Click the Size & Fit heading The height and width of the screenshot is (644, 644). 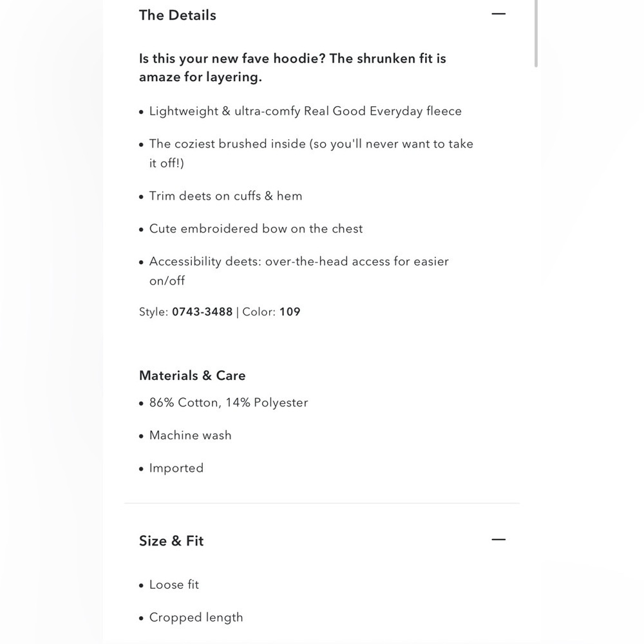171,541
